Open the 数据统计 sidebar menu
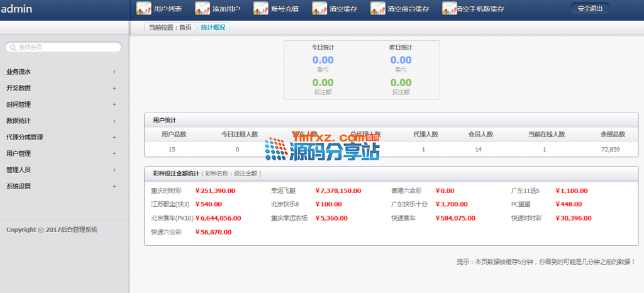 pos(19,121)
